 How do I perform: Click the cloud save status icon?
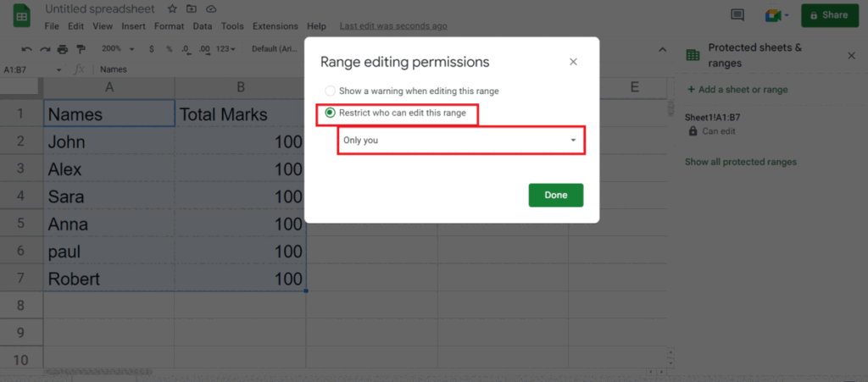tap(210, 8)
